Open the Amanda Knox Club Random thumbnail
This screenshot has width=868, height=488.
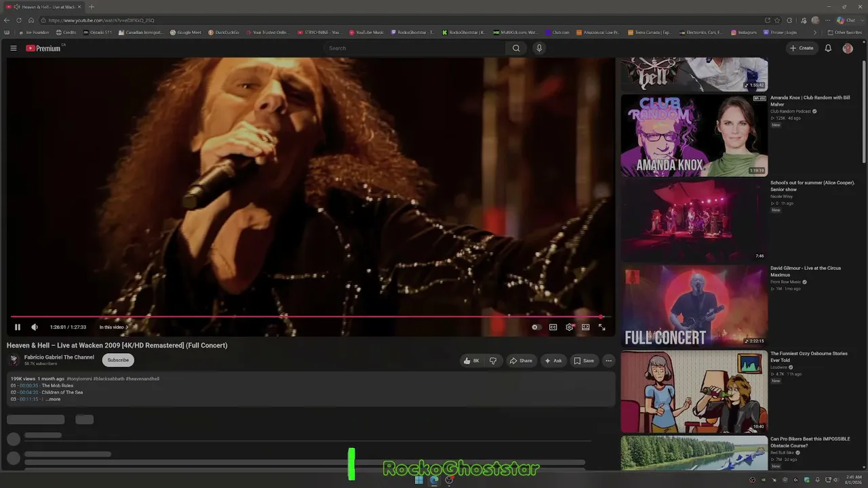click(x=694, y=136)
